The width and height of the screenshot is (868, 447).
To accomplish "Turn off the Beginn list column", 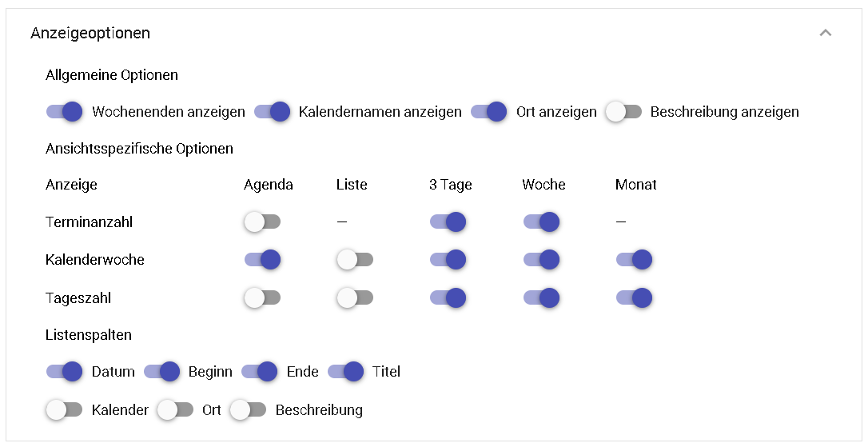I will click(x=162, y=372).
